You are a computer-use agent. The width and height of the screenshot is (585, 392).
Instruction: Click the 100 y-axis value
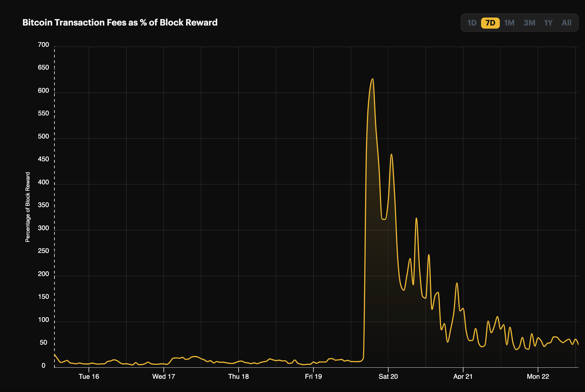[43, 320]
